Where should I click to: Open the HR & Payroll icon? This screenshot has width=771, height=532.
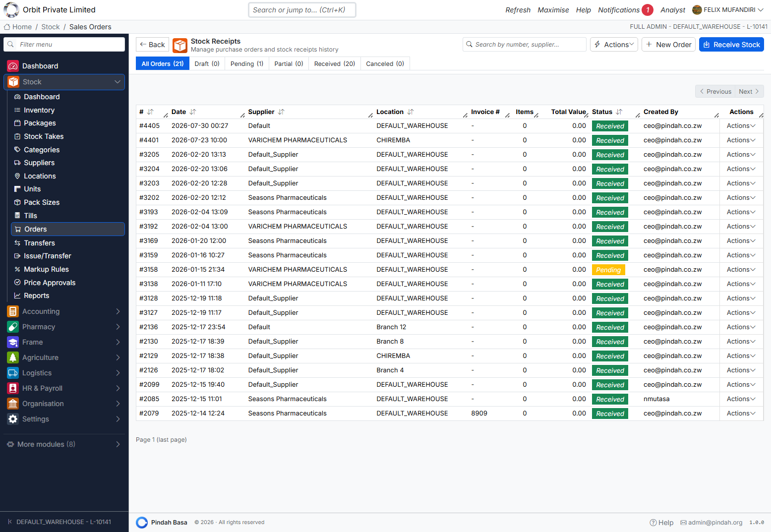[x=13, y=388]
